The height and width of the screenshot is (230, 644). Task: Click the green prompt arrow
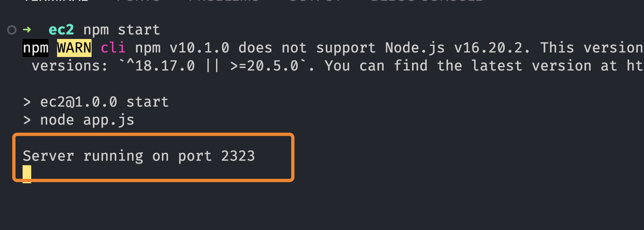tap(27, 30)
